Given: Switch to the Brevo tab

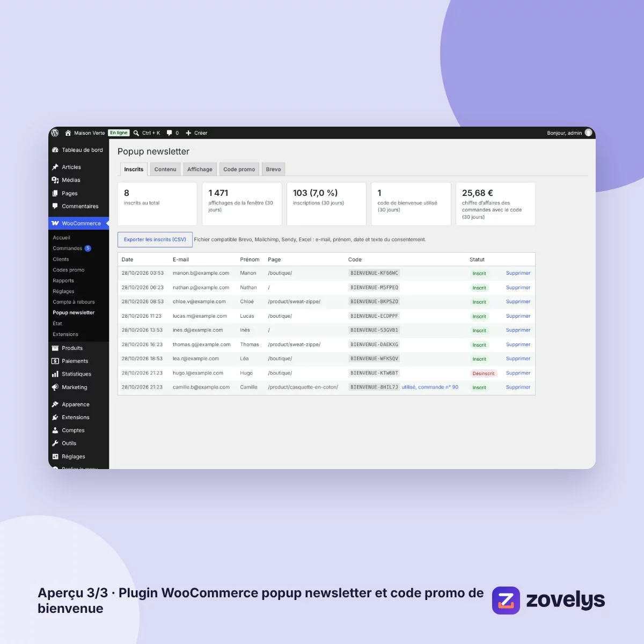Looking at the screenshot, I should point(273,169).
